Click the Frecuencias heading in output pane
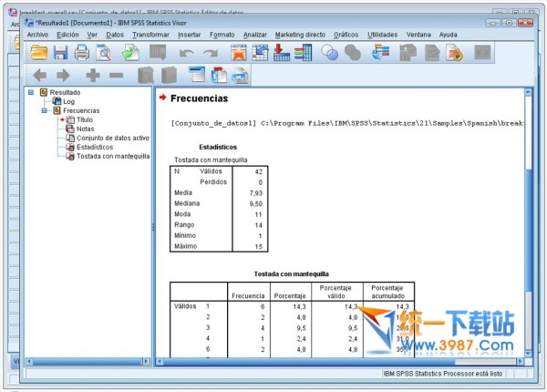The width and height of the screenshot is (547, 392). pyautogui.click(x=199, y=98)
